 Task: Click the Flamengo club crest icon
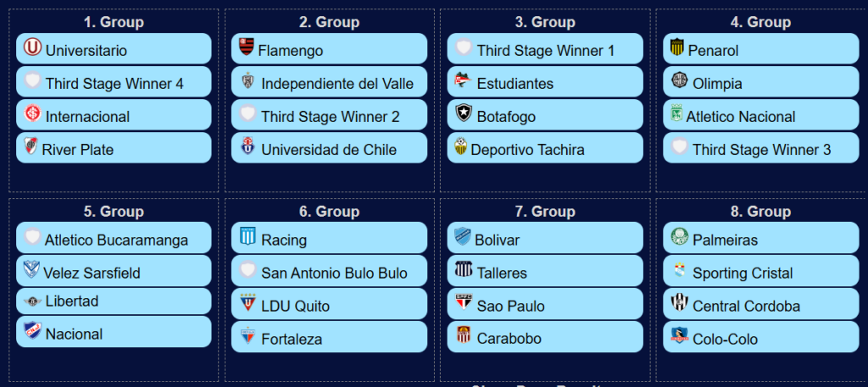tap(248, 49)
